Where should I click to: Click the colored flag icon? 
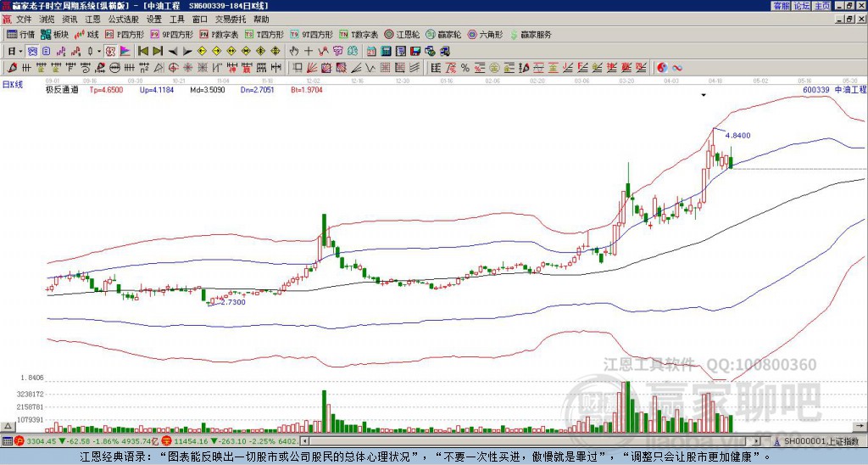(125, 51)
